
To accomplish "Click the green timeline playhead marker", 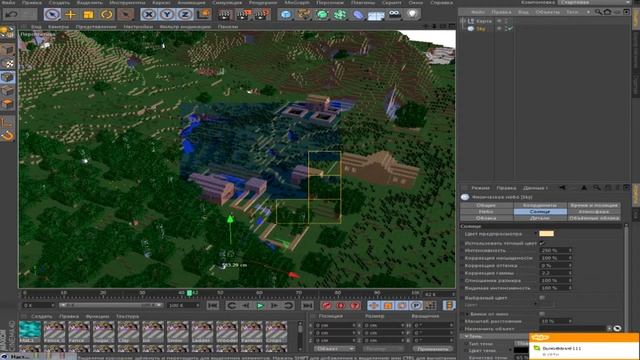I will point(189,293).
